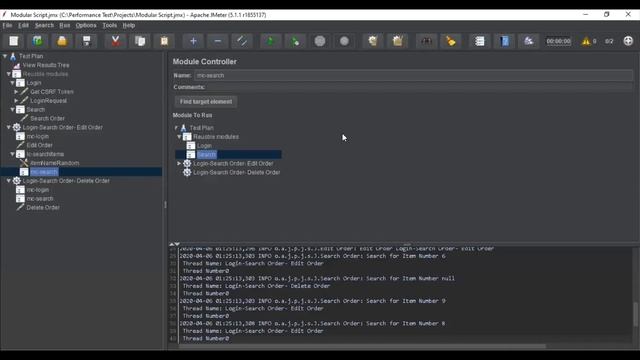Stop the running test icon
The width and height of the screenshot is (640, 360).
pos(320,41)
